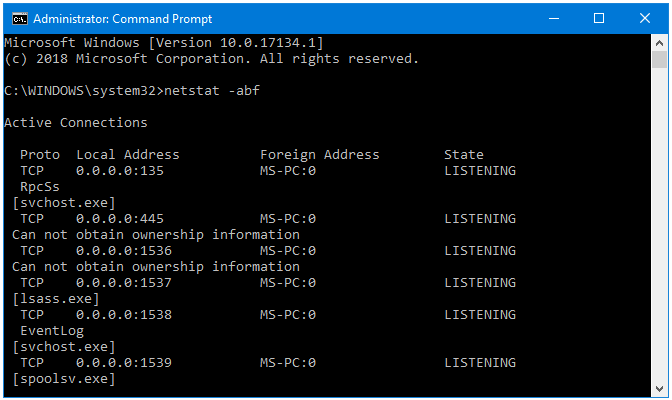Open the Command Prompt system menu icon

coord(19,19)
